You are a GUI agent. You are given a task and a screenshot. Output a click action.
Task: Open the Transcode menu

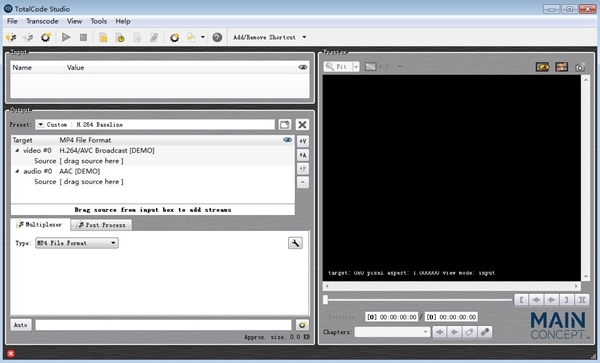[x=42, y=21]
